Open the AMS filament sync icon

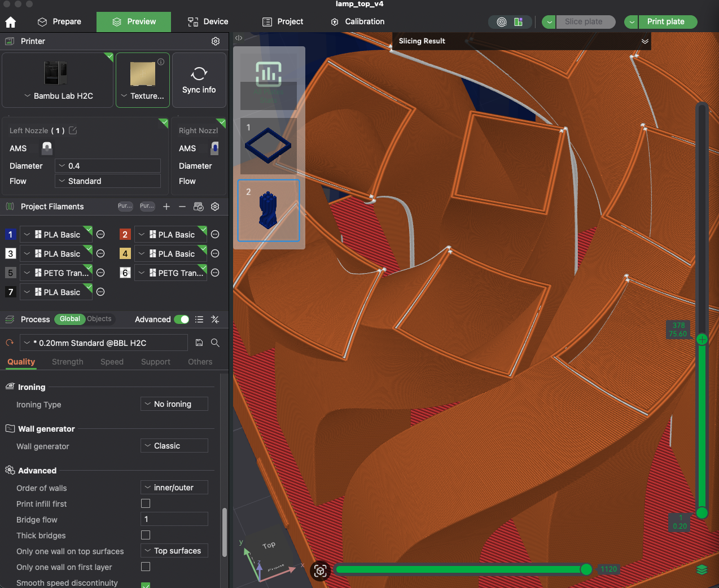click(x=199, y=207)
